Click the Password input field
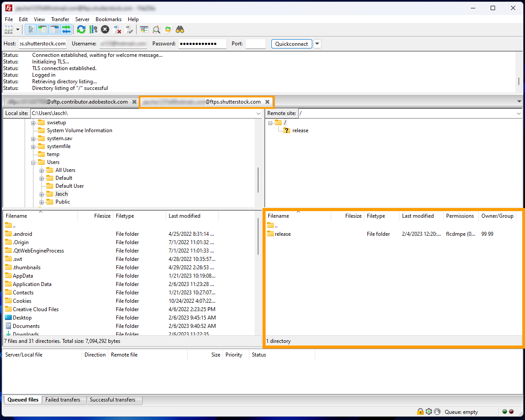Image resolution: width=525 pixels, height=420 pixels. pos(202,44)
